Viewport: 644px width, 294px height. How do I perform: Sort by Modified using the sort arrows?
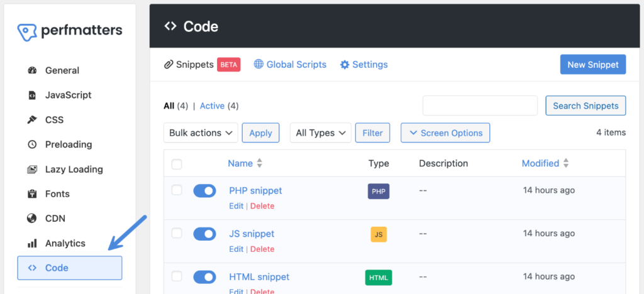coord(566,163)
